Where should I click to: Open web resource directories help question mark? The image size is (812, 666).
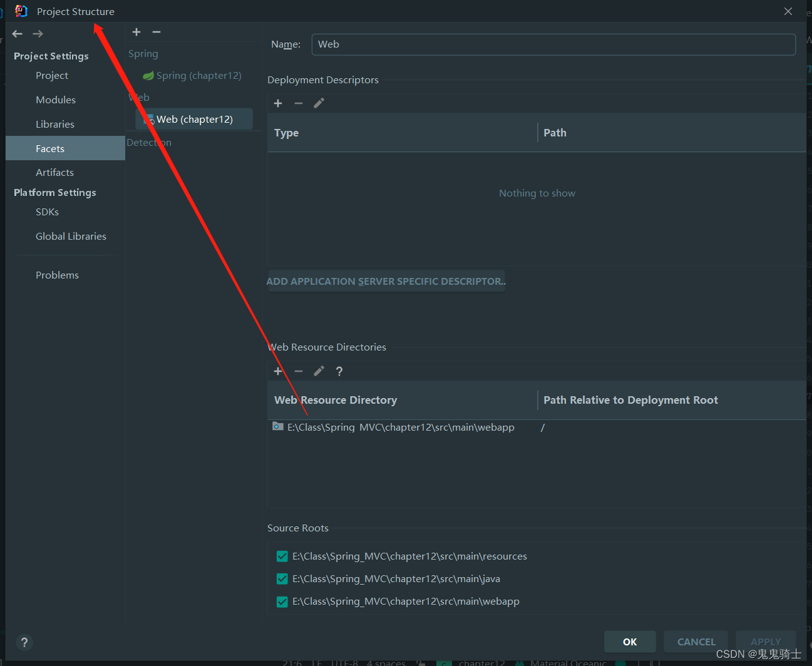point(339,371)
